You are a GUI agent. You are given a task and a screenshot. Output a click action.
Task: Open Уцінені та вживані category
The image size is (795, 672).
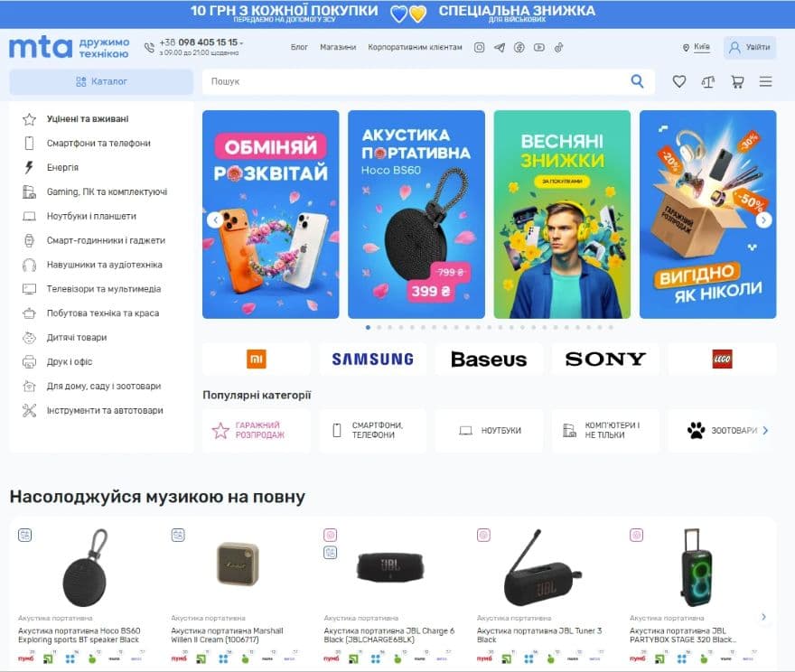click(88, 119)
